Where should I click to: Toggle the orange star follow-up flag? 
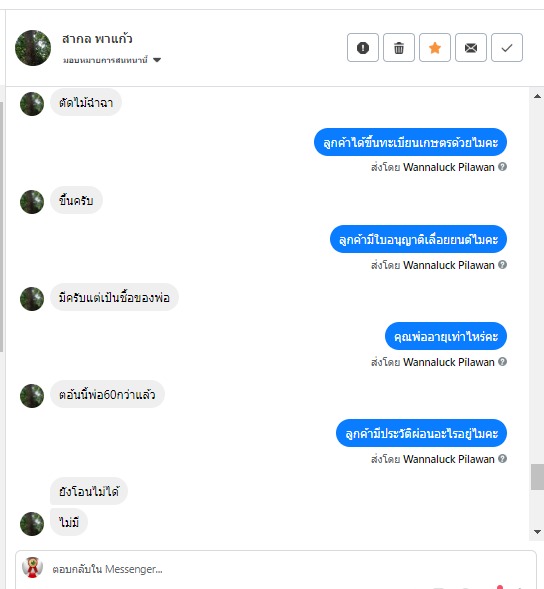pos(435,47)
